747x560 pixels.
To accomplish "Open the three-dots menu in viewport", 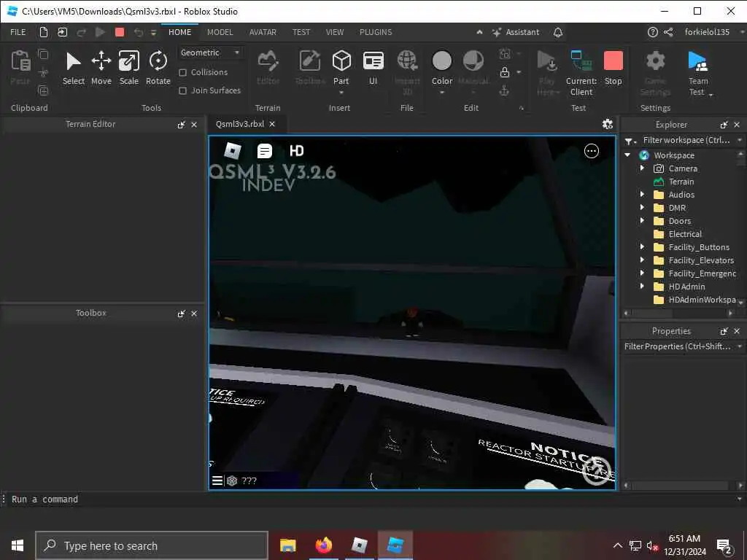I will pyautogui.click(x=591, y=151).
